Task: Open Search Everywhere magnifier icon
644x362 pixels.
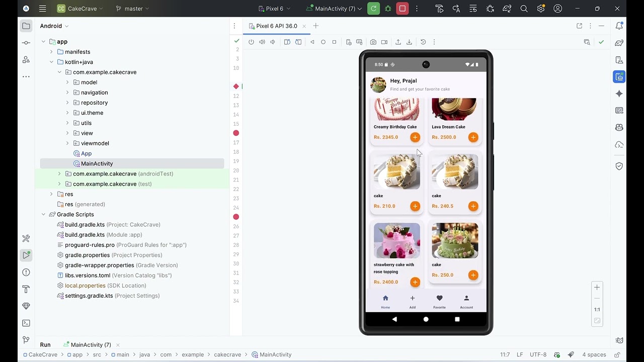Action: pos(524,9)
